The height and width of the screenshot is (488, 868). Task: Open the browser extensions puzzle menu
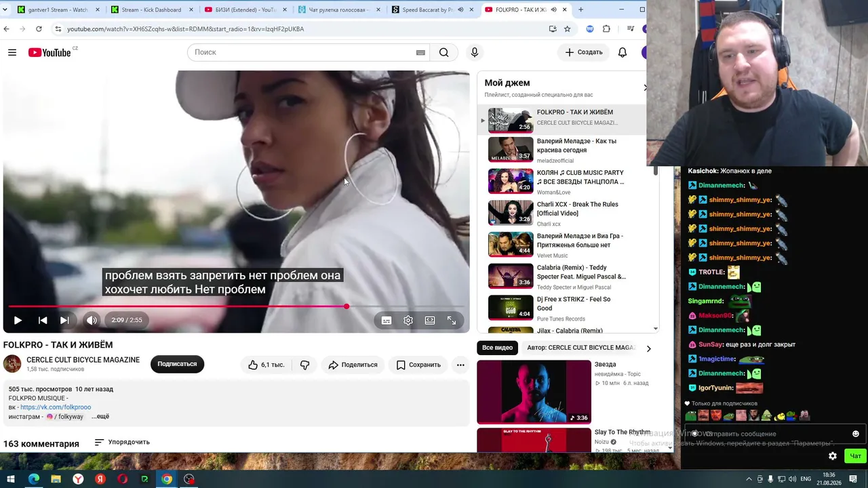[x=606, y=29]
